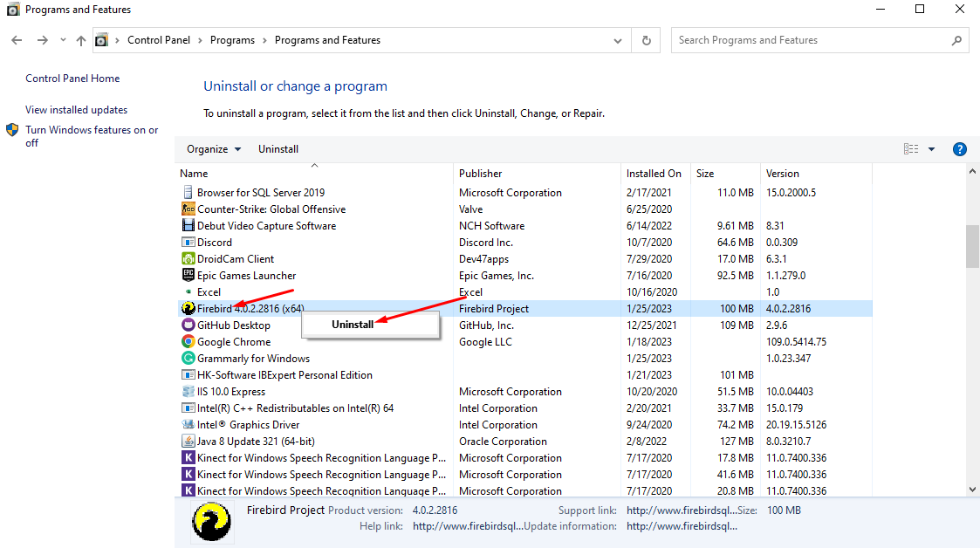Screen dimensions: 980x548
Task: Sort list by Installed On column header
Action: click(x=654, y=174)
